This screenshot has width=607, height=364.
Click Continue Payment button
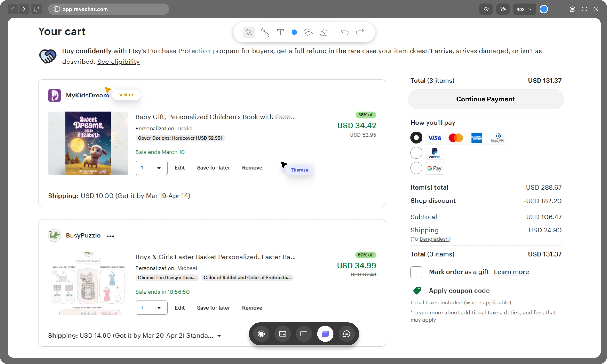pos(486,99)
